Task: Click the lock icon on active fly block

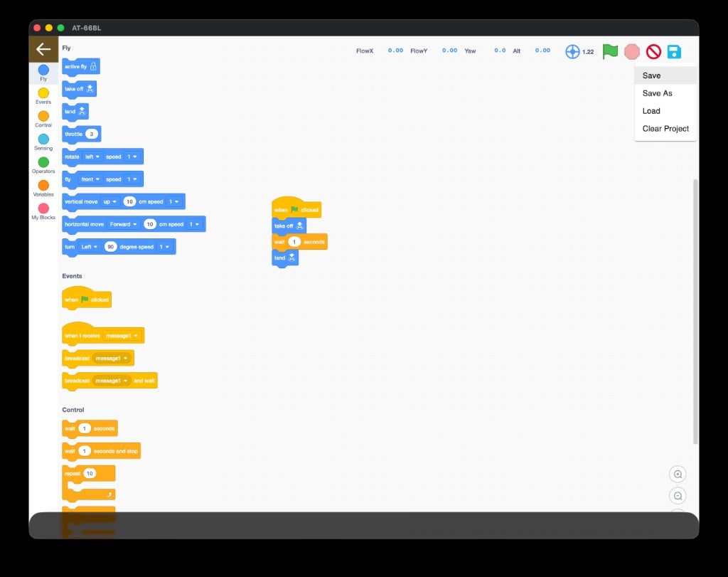Action: pyautogui.click(x=93, y=66)
